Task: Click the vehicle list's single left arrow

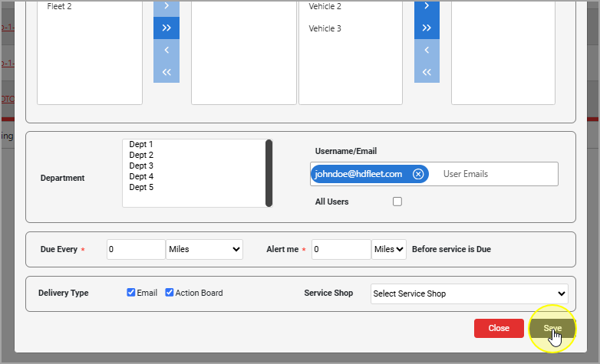Action: point(427,51)
